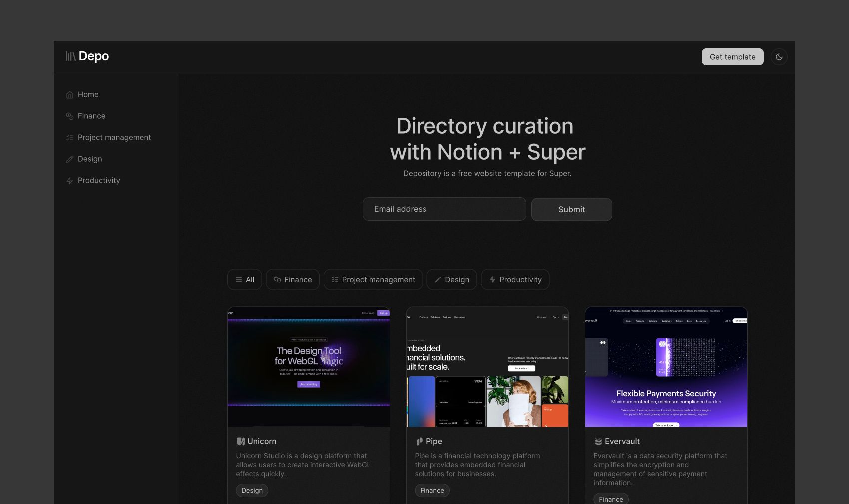Open Design in the sidebar
The image size is (849, 504).
(90, 159)
